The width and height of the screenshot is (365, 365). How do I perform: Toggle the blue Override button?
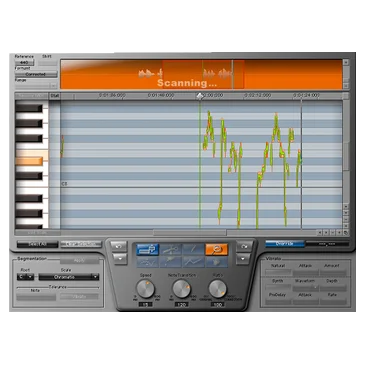click(x=285, y=244)
